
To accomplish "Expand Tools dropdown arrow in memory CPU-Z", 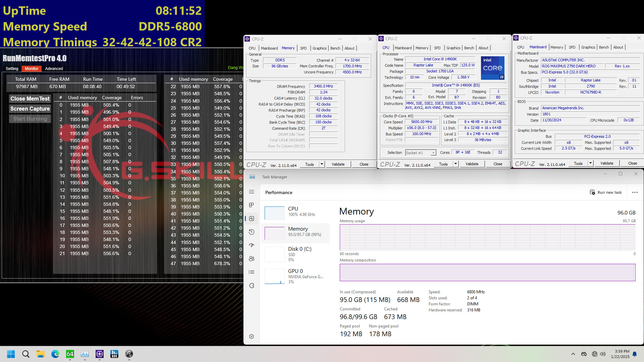I will 322,164.
